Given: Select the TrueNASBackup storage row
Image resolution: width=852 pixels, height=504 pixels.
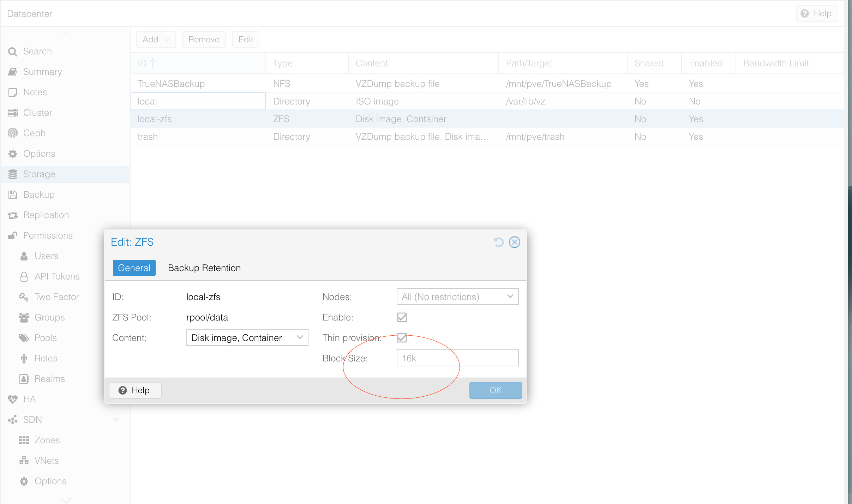Looking at the screenshot, I should pyautogui.click(x=487, y=84).
